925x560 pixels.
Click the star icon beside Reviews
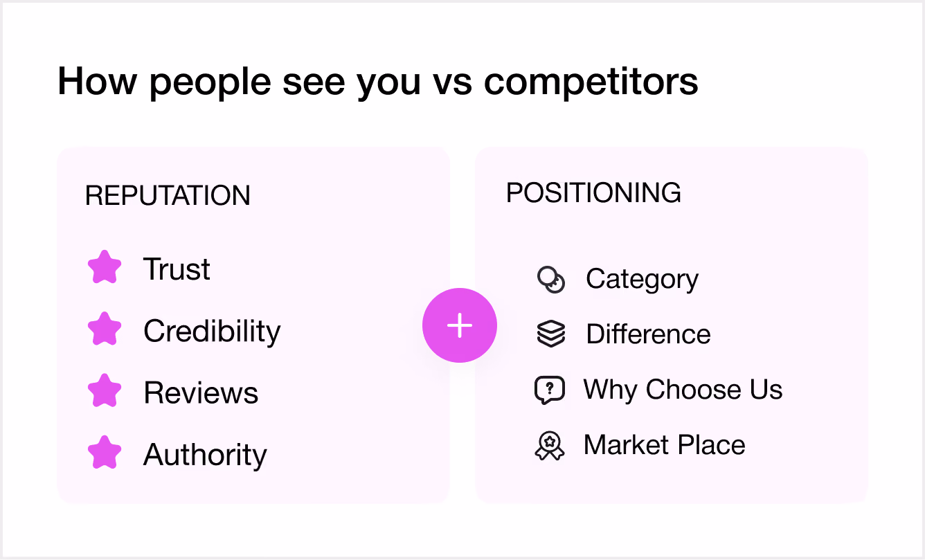tap(105, 391)
